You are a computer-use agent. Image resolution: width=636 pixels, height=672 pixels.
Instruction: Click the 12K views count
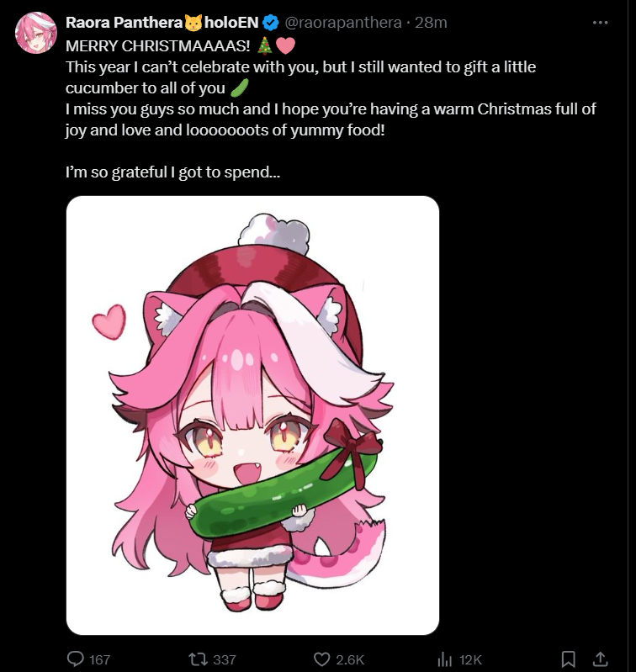click(x=470, y=659)
